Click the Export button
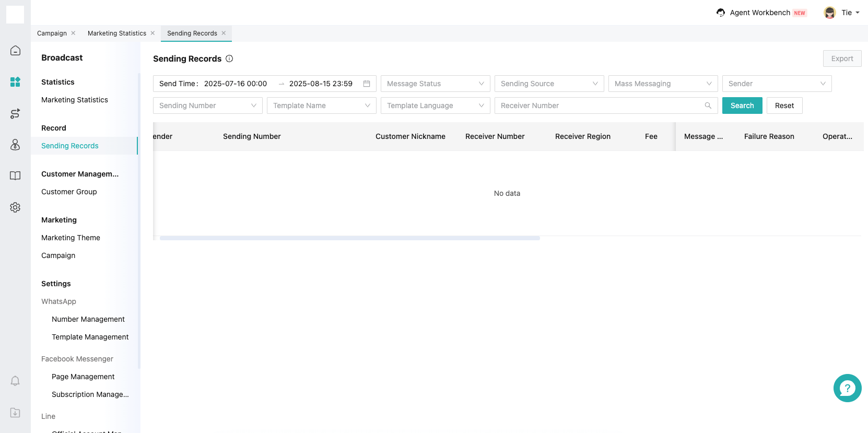The height and width of the screenshot is (433, 868). 842,58
